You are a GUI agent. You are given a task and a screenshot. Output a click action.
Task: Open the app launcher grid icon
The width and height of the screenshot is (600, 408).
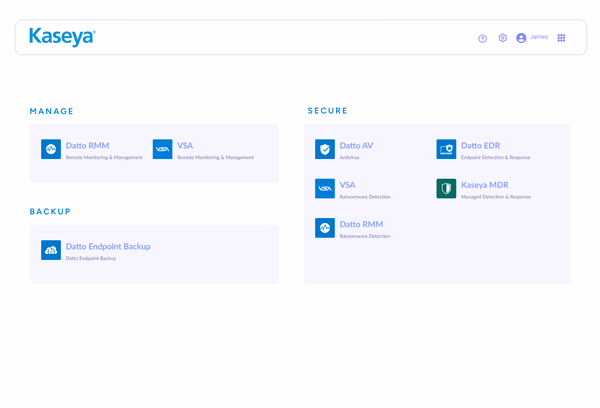point(561,38)
